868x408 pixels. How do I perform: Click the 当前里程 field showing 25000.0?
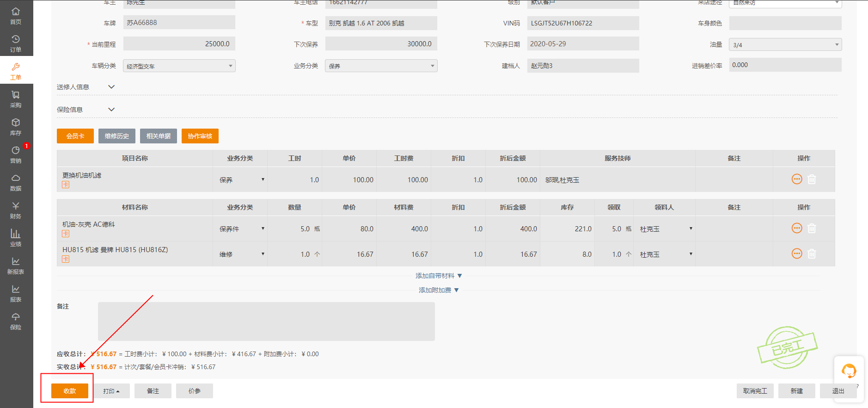[x=179, y=44]
